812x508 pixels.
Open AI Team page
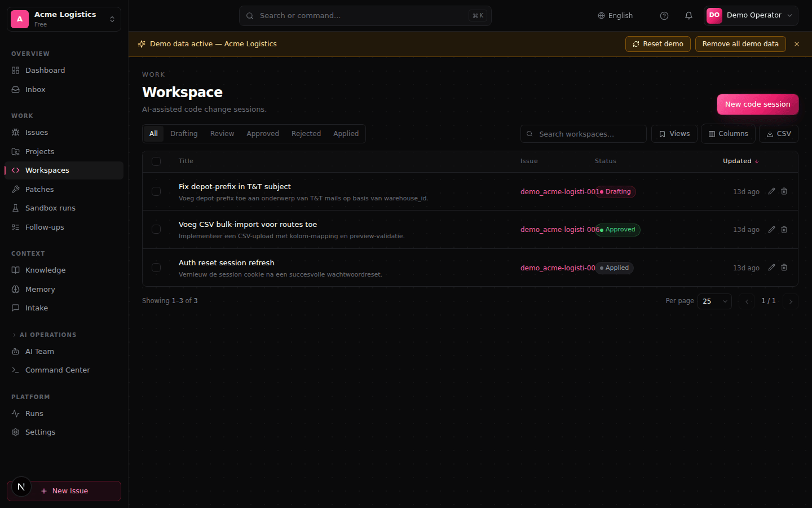(x=64, y=352)
